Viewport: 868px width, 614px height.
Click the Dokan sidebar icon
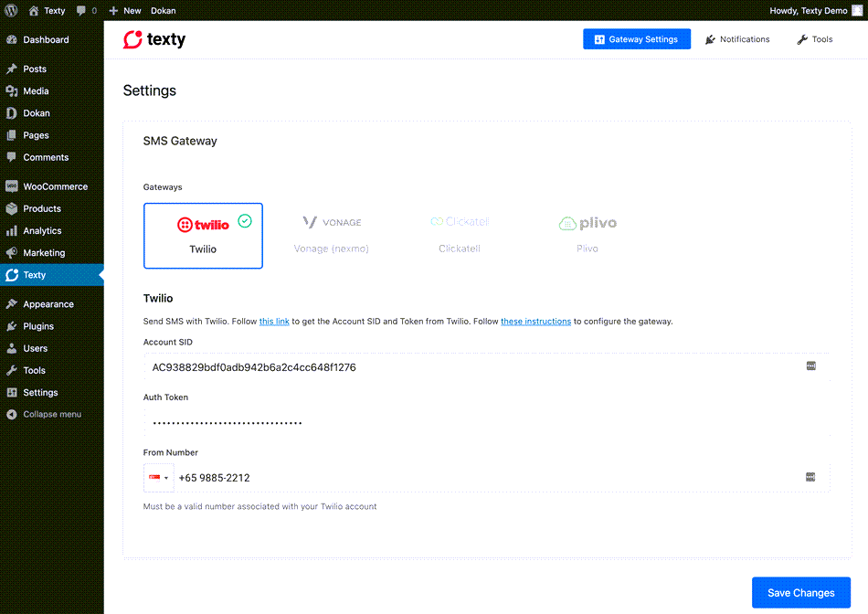tap(12, 113)
